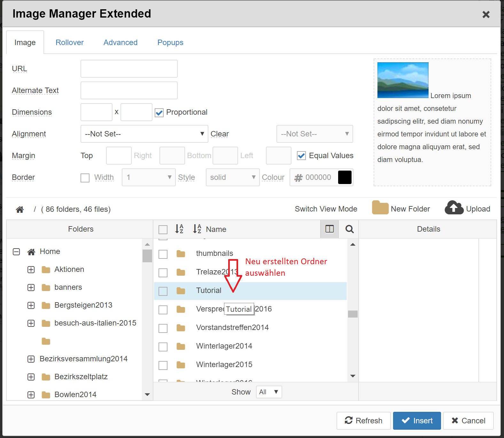Sort files by name using second A-Z icon
Screen dimensions: 504x438
tap(197, 229)
